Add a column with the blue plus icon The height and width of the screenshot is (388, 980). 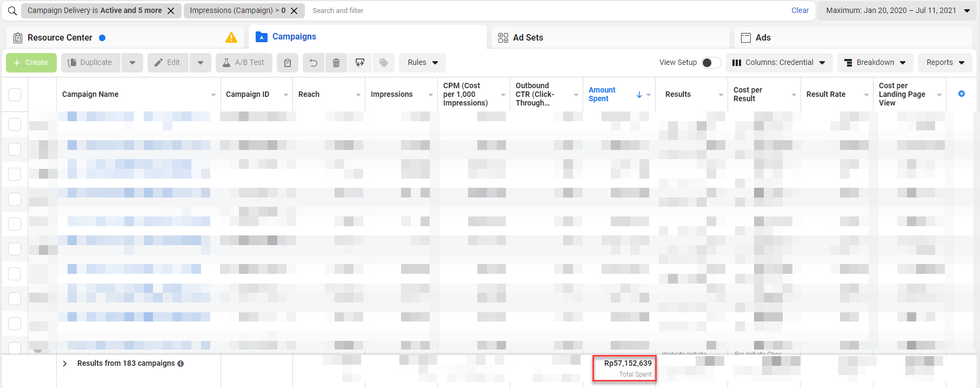tap(962, 94)
